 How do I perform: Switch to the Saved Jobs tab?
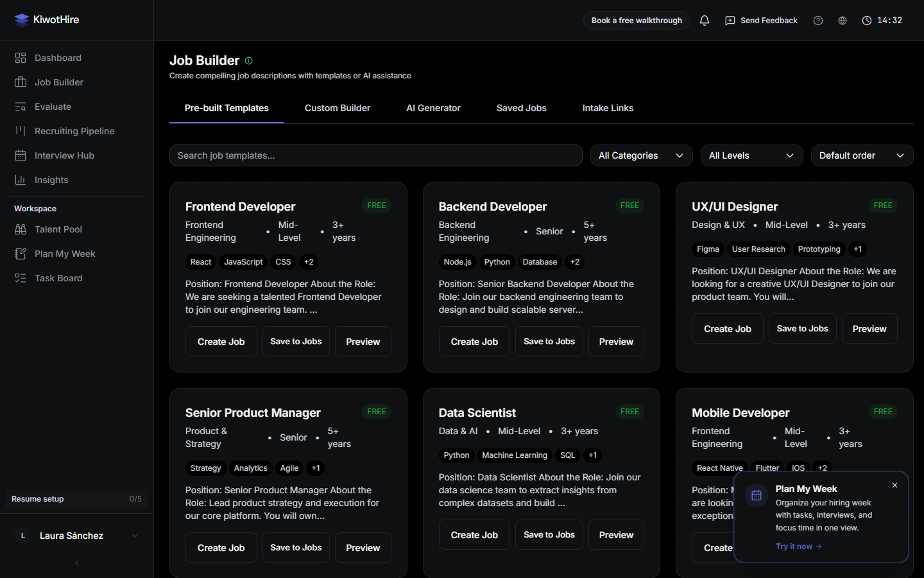tap(521, 108)
